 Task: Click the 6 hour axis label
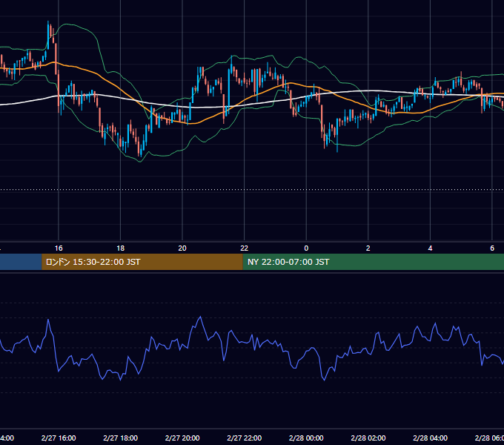coord(492,248)
